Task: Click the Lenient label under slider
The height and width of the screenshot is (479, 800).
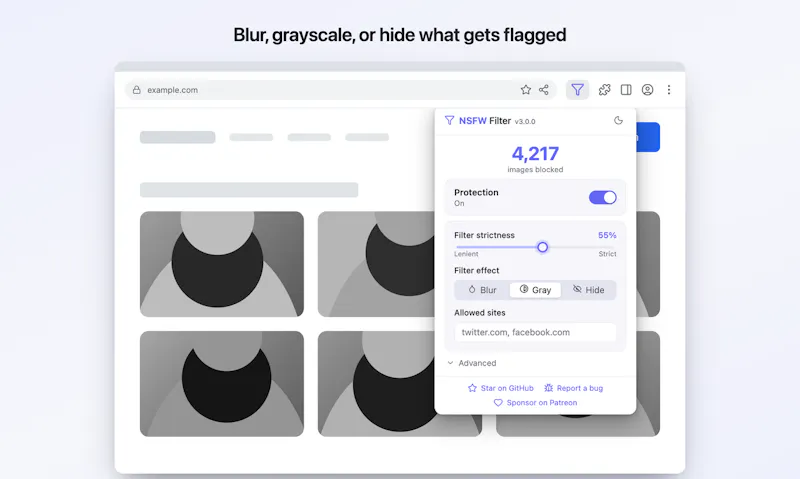Action: point(466,254)
